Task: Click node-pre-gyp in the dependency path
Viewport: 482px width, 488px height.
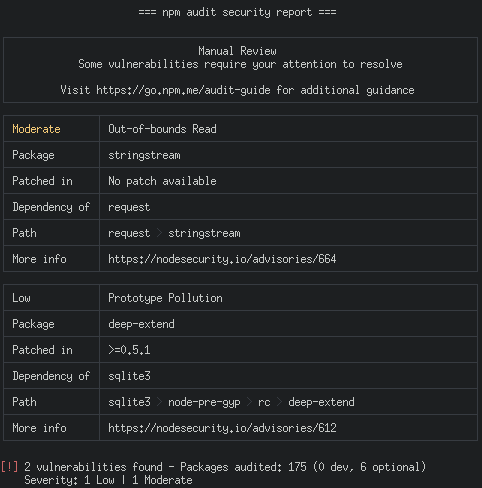Action: click(204, 402)
